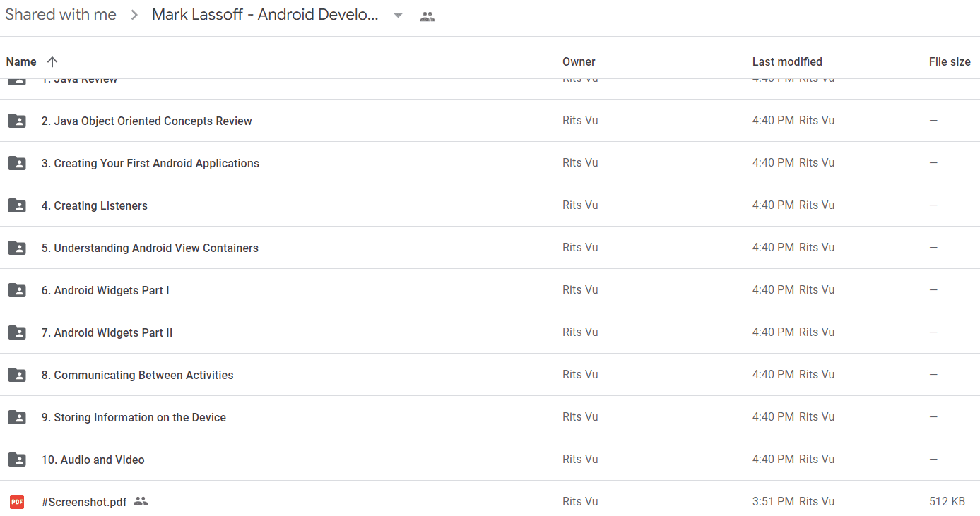The height and width of the screenshot is (516, 980).
Task: Click owner Rits Vu in Audio and Video row
Action: tap(580, 459)
